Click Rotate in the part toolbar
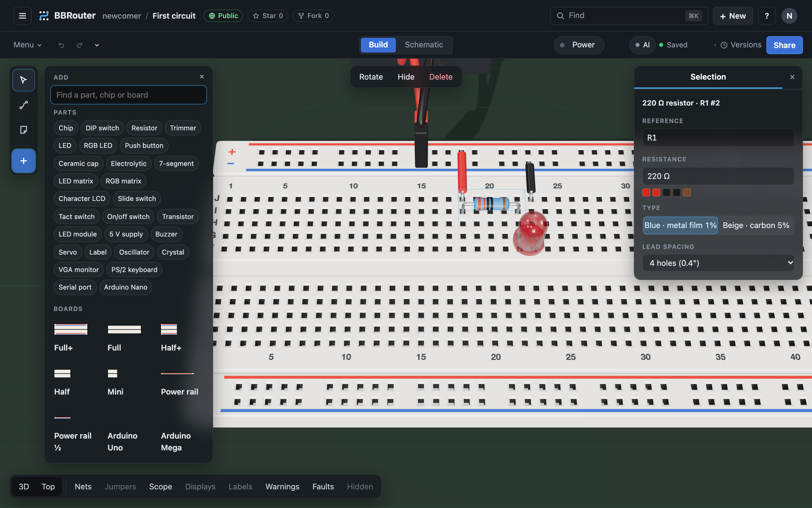 pos(371,77)
